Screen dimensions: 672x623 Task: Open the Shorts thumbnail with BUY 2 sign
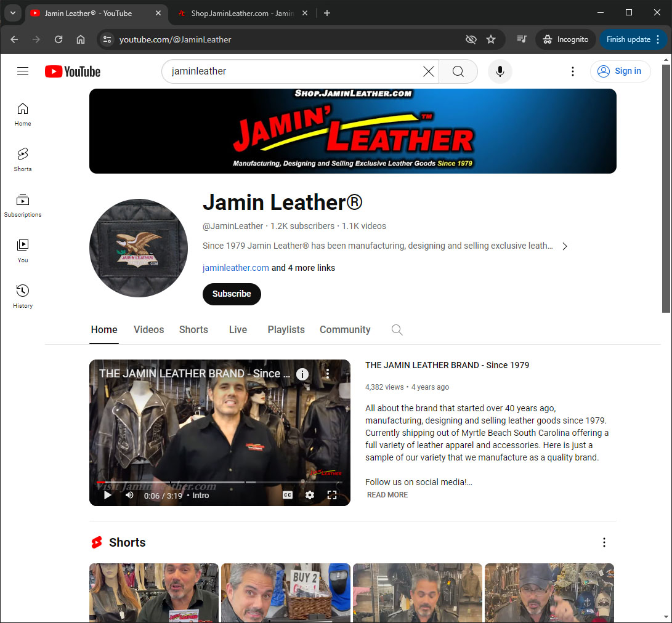[285, 593]
